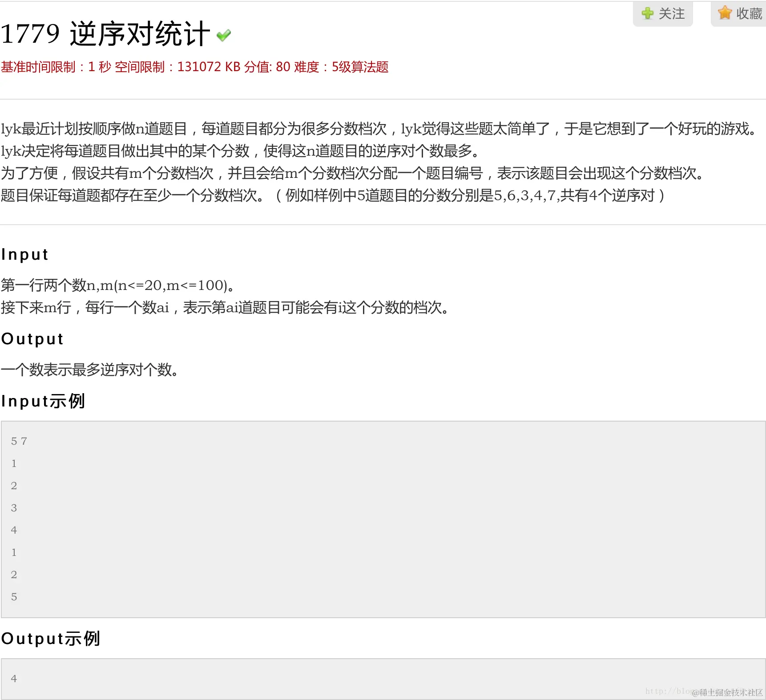766x700 pixels.
Task: Click the Input section heading
Action: tap(24, 254)
